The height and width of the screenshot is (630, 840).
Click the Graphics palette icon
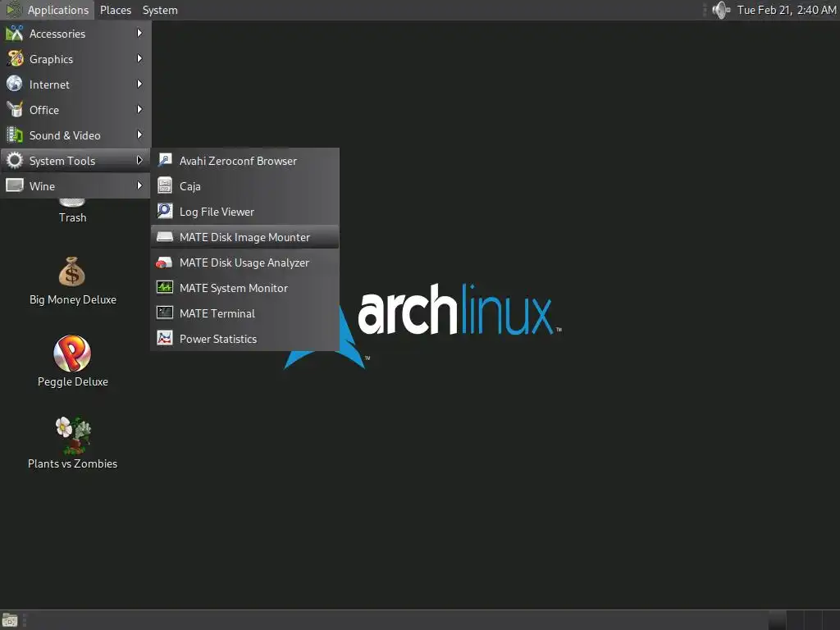click(15, 58)
